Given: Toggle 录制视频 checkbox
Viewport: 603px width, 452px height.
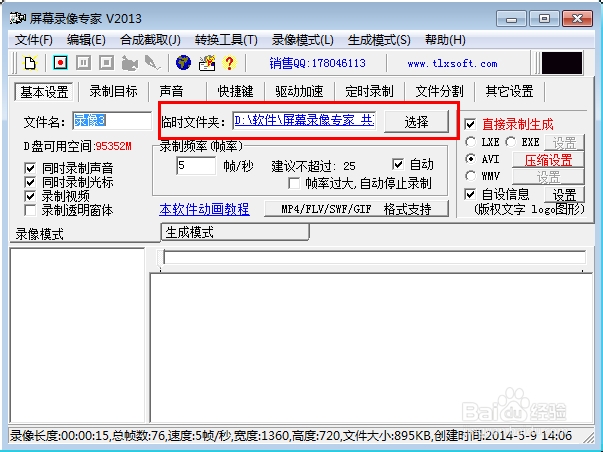Looking at the screenshot, I should click(30, 196).
